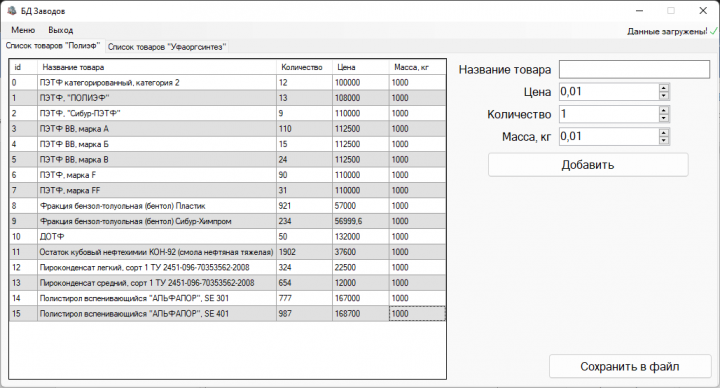Decrease Масса, кг with the down arrow

click(664, 141)
